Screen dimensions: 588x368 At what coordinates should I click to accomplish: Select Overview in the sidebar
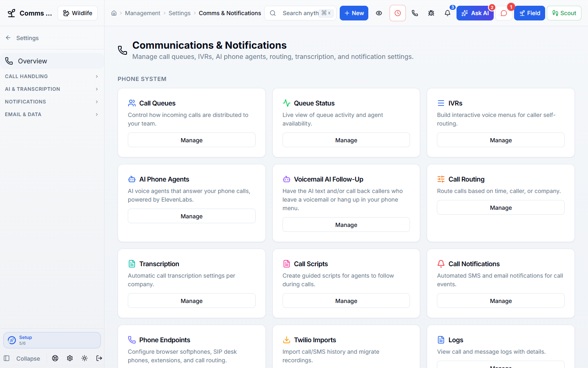tap(52, 61)
